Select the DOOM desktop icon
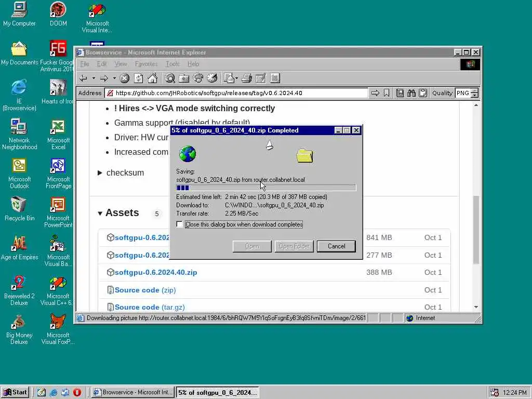 tap(58, 14)
